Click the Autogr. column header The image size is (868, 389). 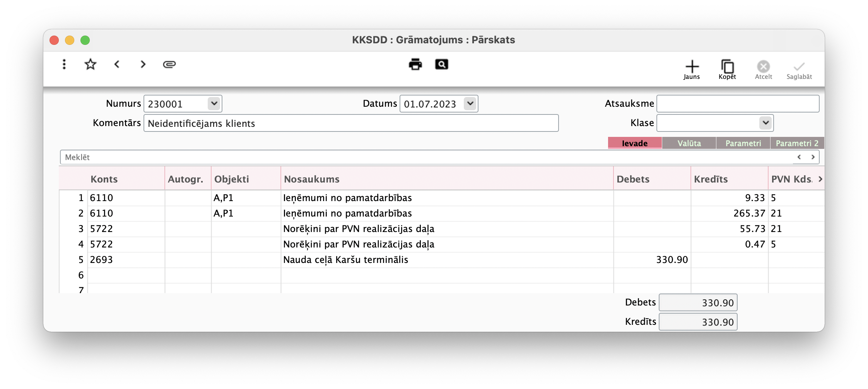coord(188,179)
